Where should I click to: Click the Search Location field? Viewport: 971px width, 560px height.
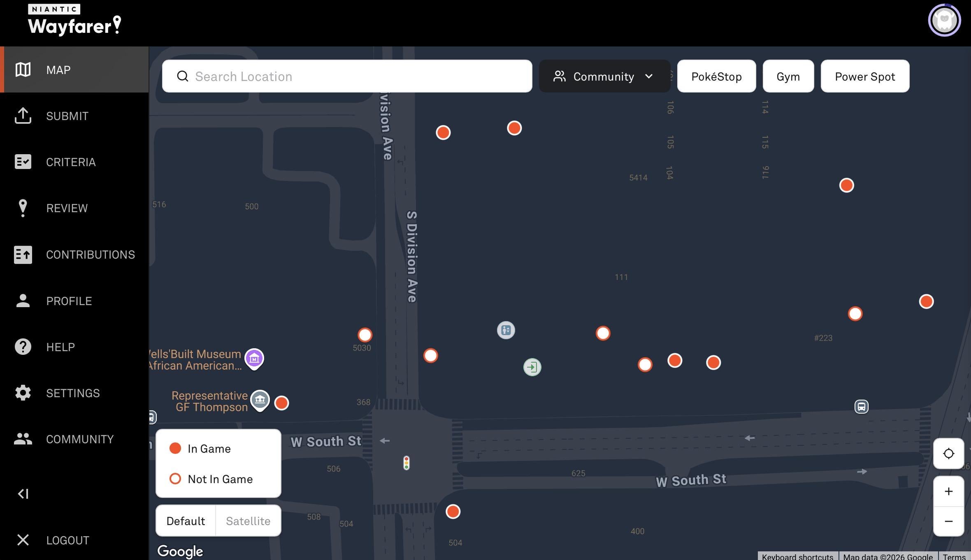[x=346, y=76]
